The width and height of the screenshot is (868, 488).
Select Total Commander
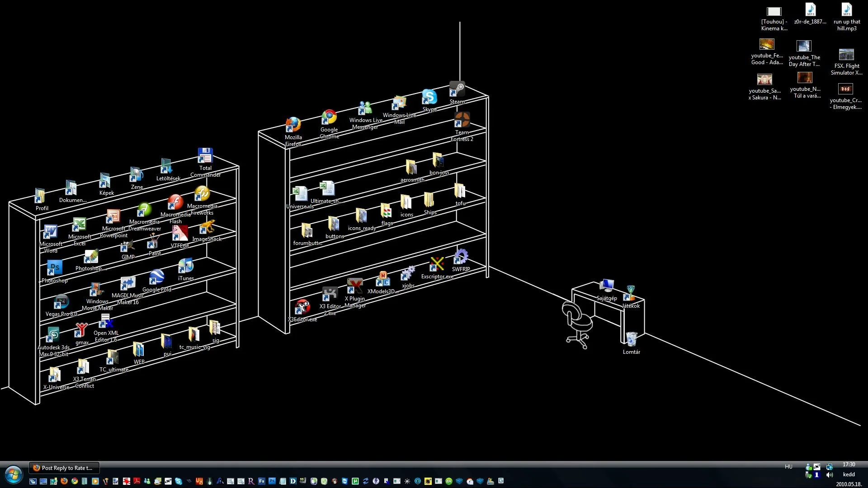tap(205, 155)
